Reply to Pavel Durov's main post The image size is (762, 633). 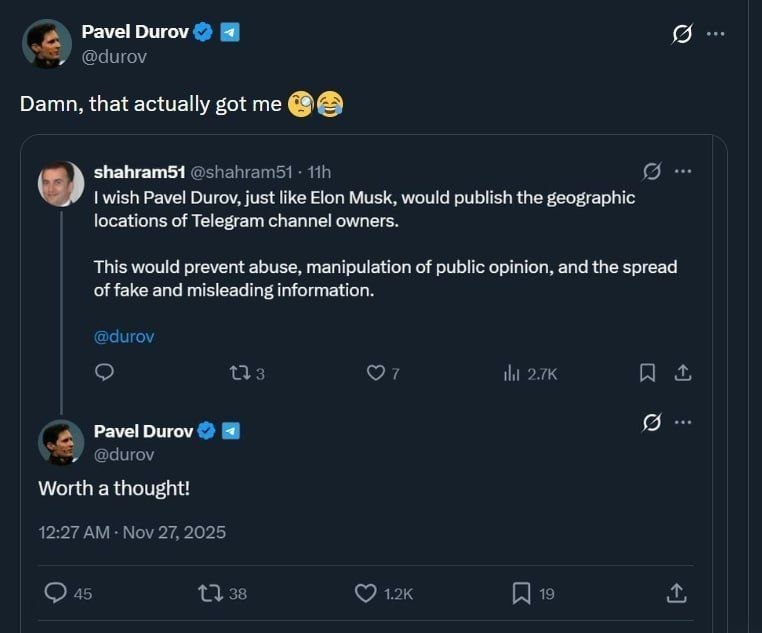(57, 593)
